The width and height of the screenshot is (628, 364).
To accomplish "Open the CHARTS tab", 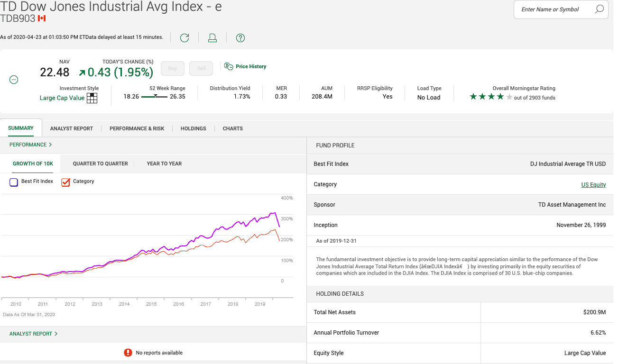I will pos(233,128).
